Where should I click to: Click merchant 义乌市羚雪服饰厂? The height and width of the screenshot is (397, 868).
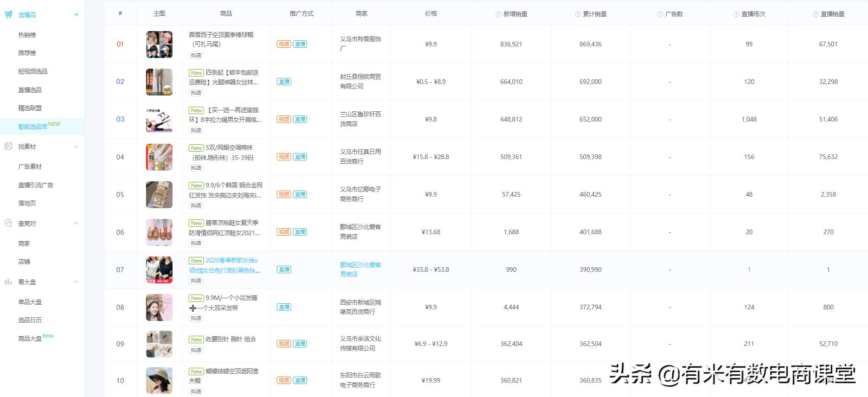360,44
